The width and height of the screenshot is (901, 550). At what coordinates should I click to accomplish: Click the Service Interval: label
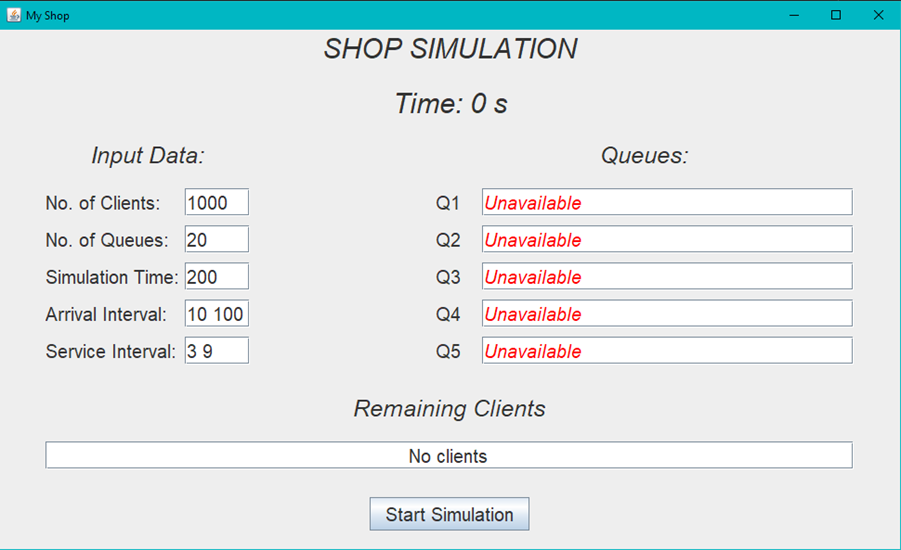click(x=110, y=351)
